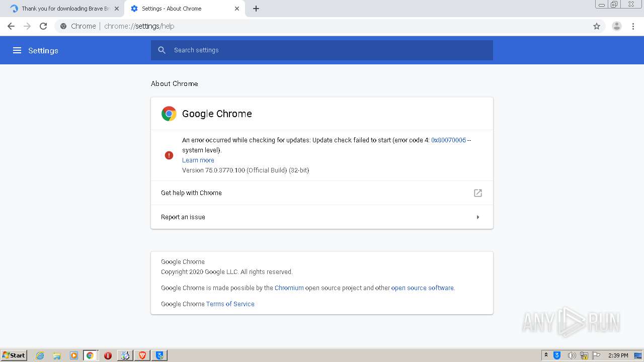Image resolution: width=644 pixels, height=362 pixels.
Task: Open the Report an issue row
Action: [x=322, y=217]
